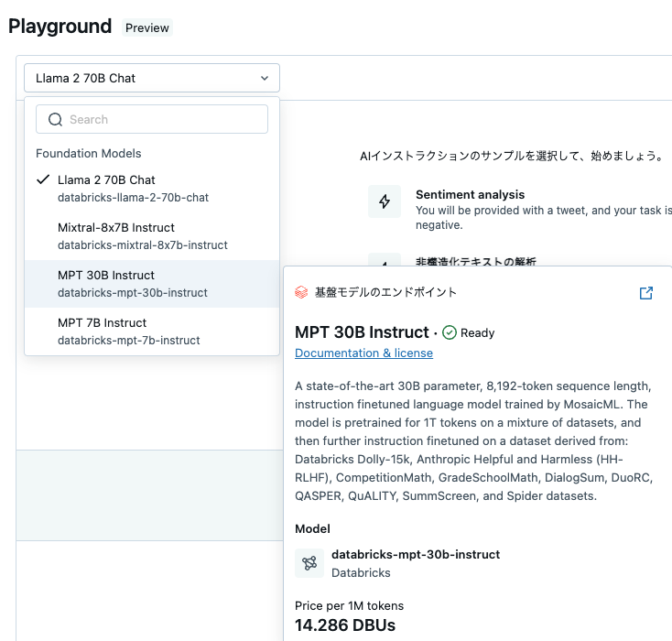The image size is (672, 641).
Task: Click checkmark next to Llama 2 70B Chat
Action: (43, 179)
